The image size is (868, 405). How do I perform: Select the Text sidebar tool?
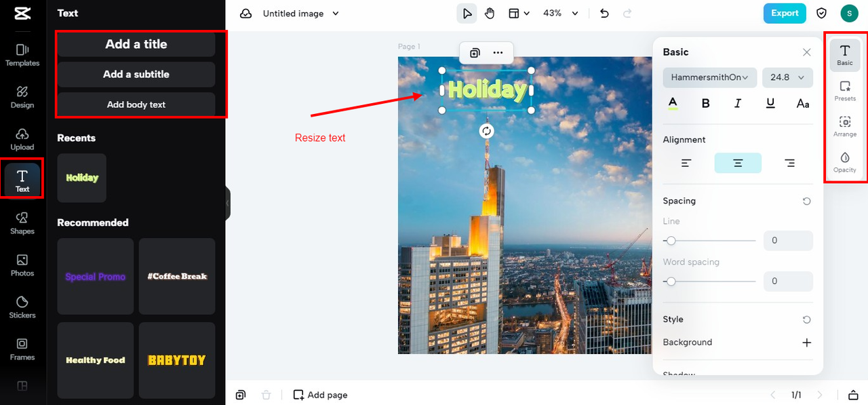pyautogui.click(x=22, y=181)
